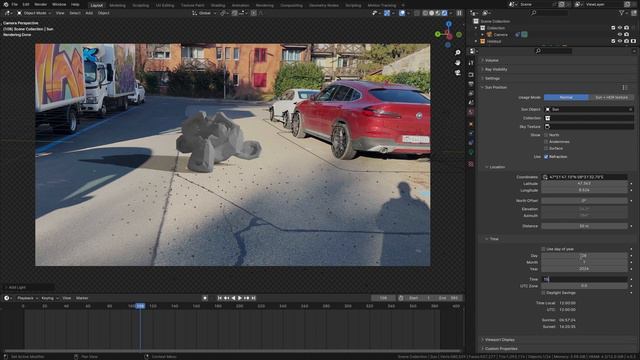Click the Latitude value field

(584, 184)
